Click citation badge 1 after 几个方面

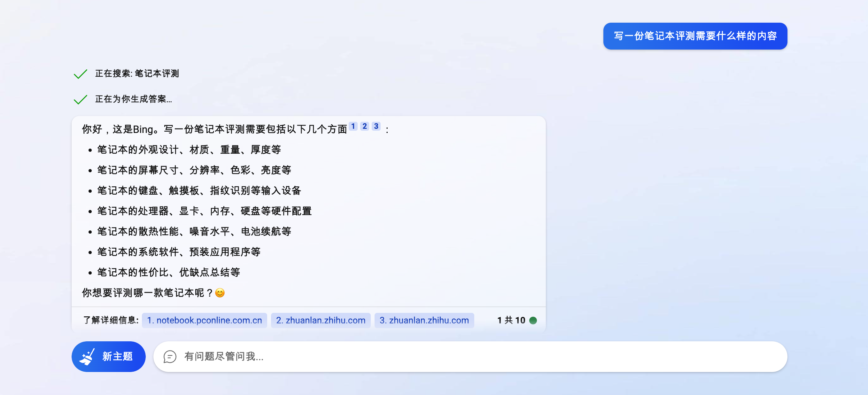(x=353, y=126)
